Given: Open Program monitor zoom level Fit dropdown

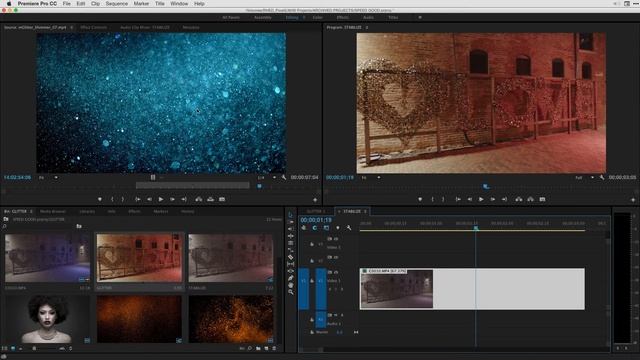Looking at the screenshot, I should (371, 178).
